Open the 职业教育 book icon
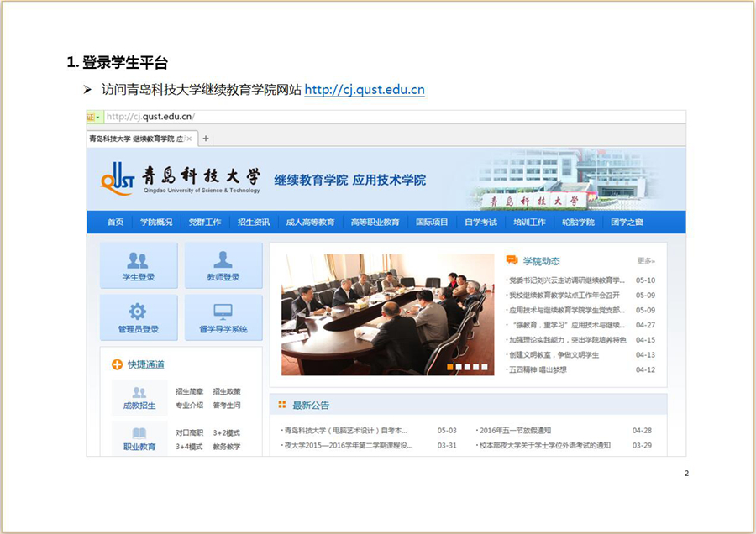The image size is (756, 534). point(139,438)
